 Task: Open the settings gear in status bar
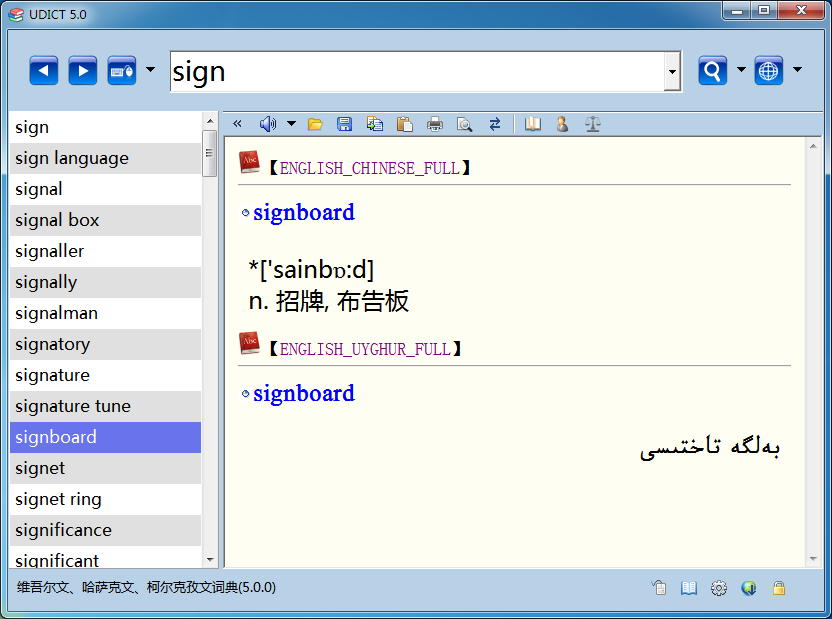tap(718, 588)
